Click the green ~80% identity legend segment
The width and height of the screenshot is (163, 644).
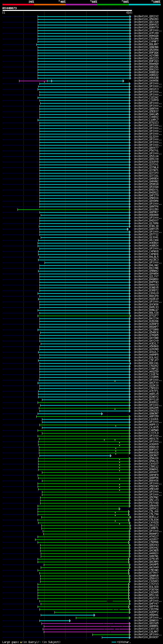[x=113, y=5]
